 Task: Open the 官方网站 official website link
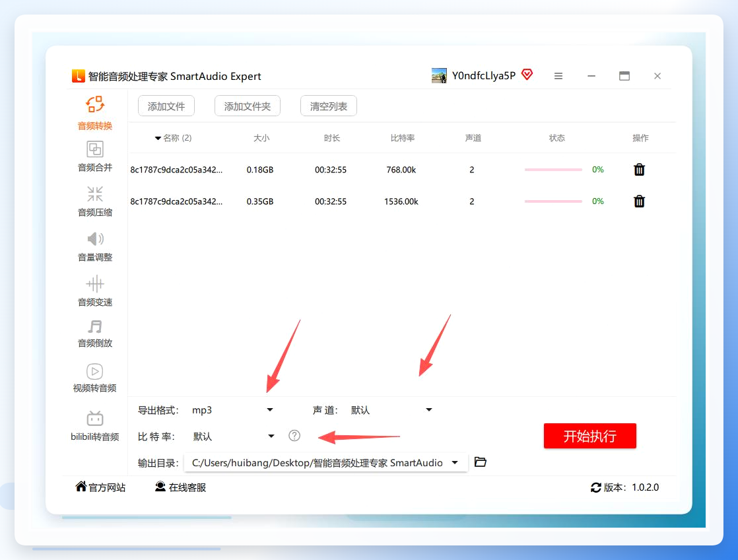(x=100, y=487)
